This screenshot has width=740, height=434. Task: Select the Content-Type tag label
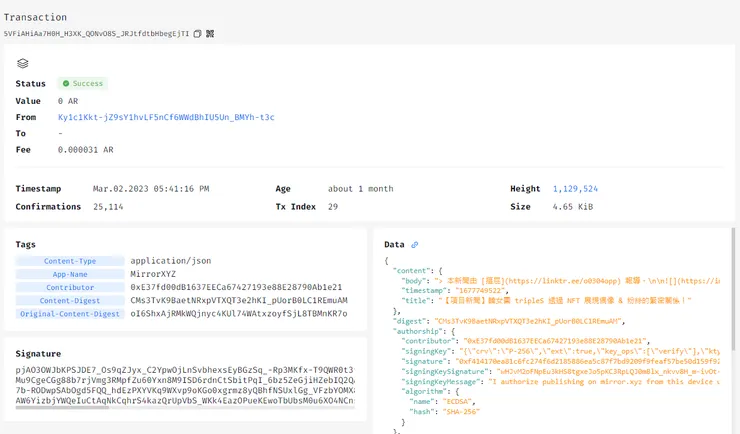(x=69, y=261)
